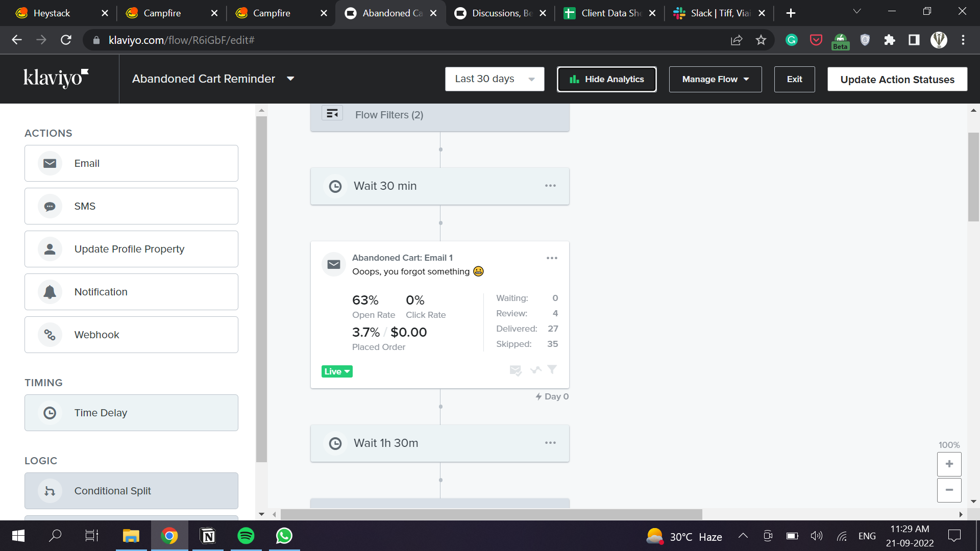Screen dimensions: 980x551
Task: Show hidden system tray icons
Action: [743, 536]
